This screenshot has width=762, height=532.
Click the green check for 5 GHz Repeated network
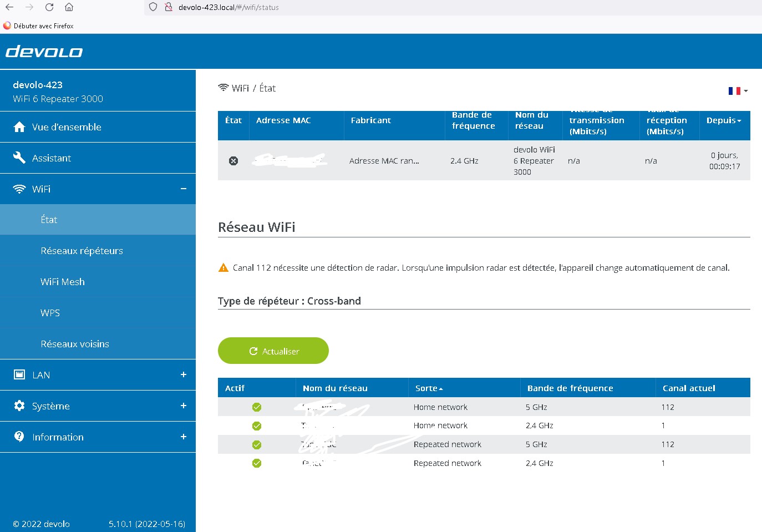[257, 445]
